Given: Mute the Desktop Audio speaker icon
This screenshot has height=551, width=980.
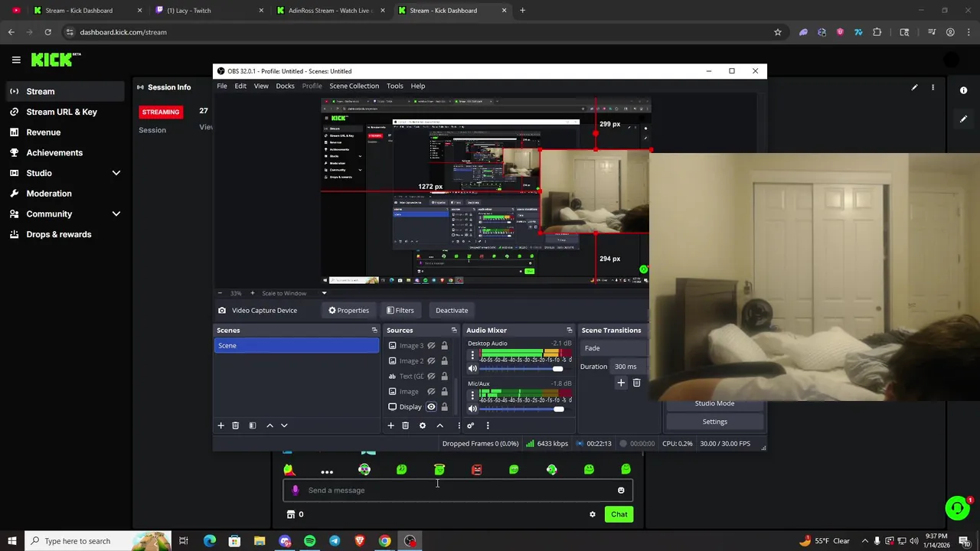Looking at the screenshot, I should [x=472, y=369].
